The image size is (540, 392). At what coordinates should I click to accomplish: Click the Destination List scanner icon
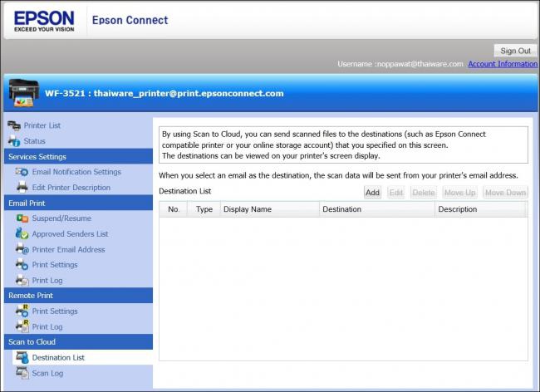point(22,357)
